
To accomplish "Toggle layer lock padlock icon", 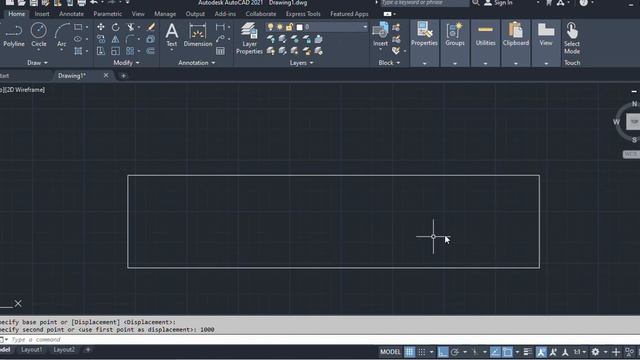I will [x=289, y=27].
